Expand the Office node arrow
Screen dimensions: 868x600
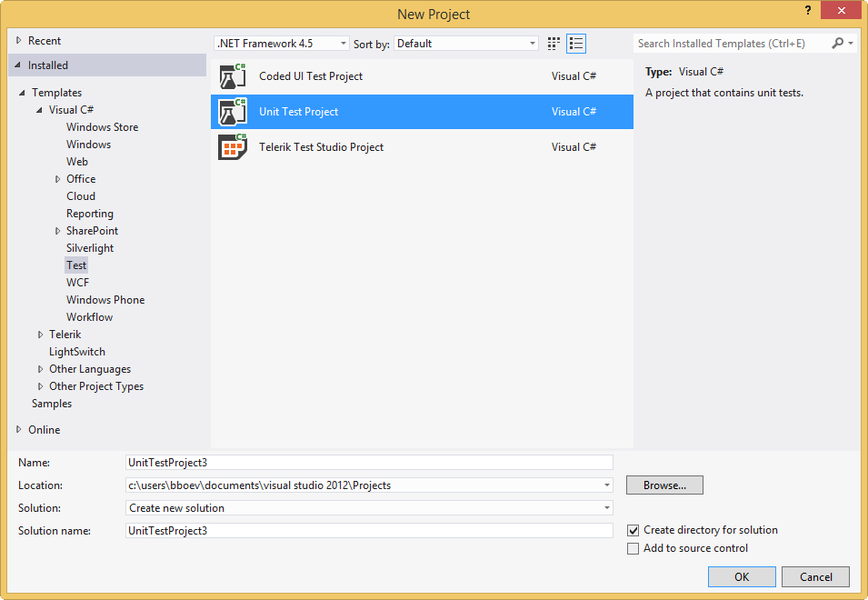point(57,179)
